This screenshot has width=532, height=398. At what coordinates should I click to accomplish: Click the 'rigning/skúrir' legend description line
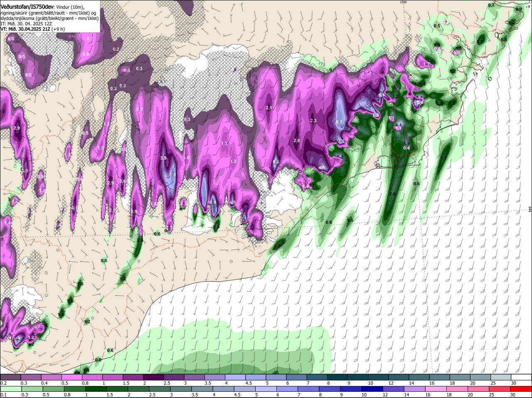click(x=48, y=13)
